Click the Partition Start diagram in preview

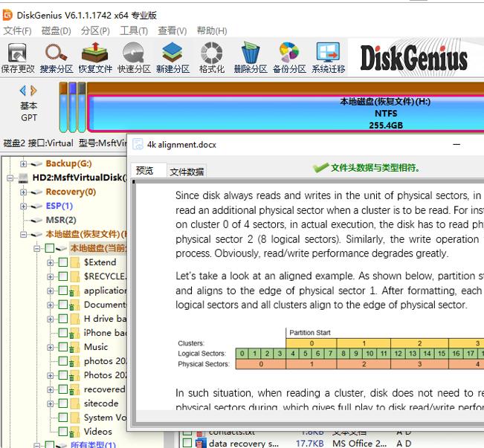tap(329, 348)
